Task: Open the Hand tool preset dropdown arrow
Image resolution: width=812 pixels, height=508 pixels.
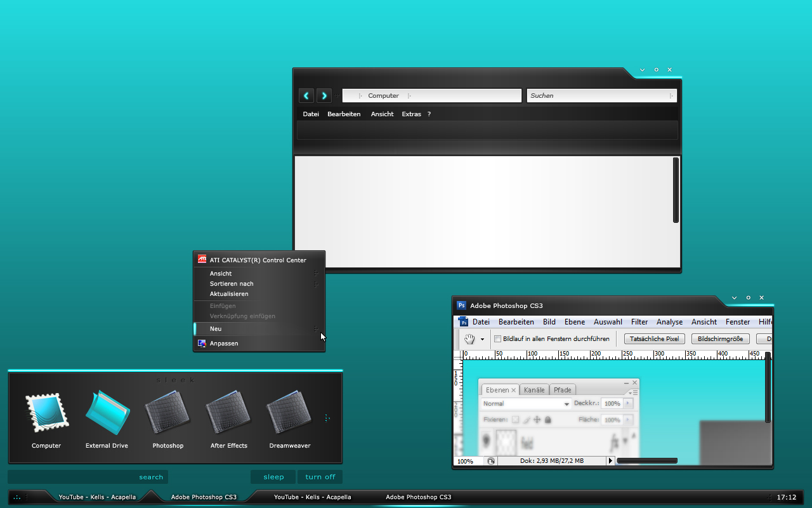Action: coord(482,340)
